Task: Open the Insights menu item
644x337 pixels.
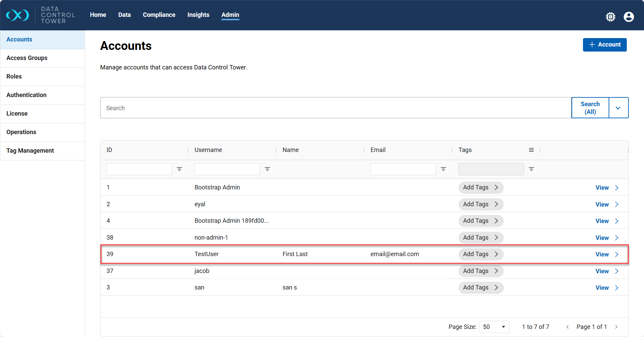Action: [x=198, y=15]
